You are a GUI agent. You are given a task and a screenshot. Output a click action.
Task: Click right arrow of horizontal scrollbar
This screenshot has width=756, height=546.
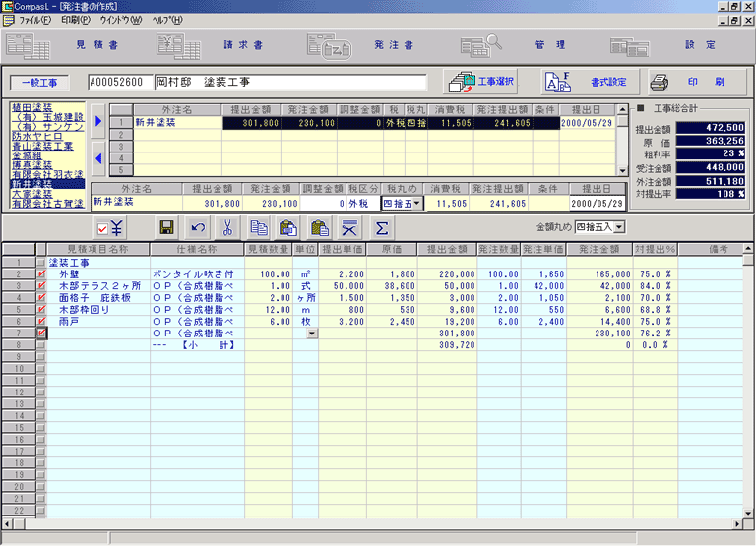(737, 523)
